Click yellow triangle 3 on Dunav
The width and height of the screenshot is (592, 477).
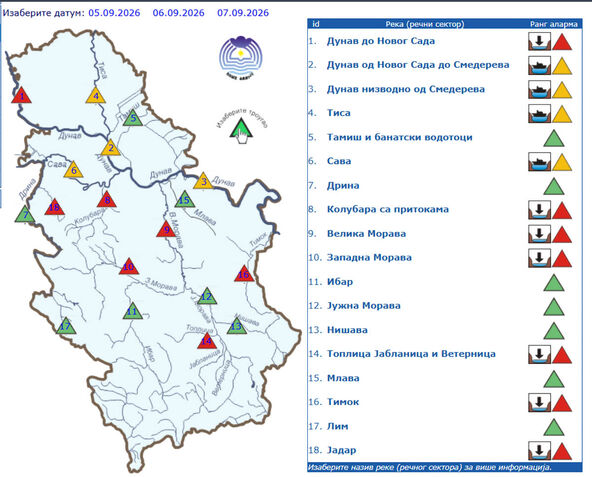[x=204, y=181]
